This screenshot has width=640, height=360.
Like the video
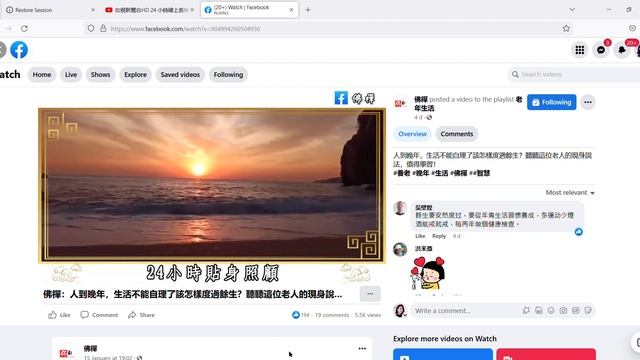click(60, 315)
